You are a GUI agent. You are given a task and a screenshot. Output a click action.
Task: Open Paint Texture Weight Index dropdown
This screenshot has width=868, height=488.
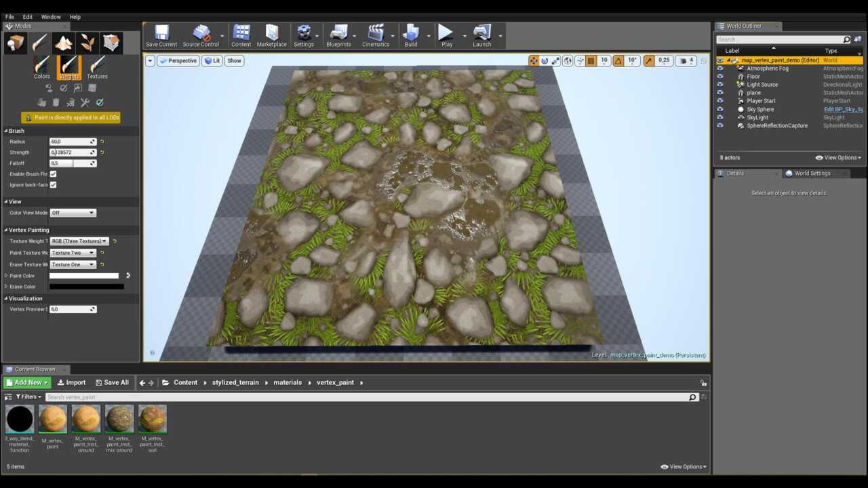point(73,253)
